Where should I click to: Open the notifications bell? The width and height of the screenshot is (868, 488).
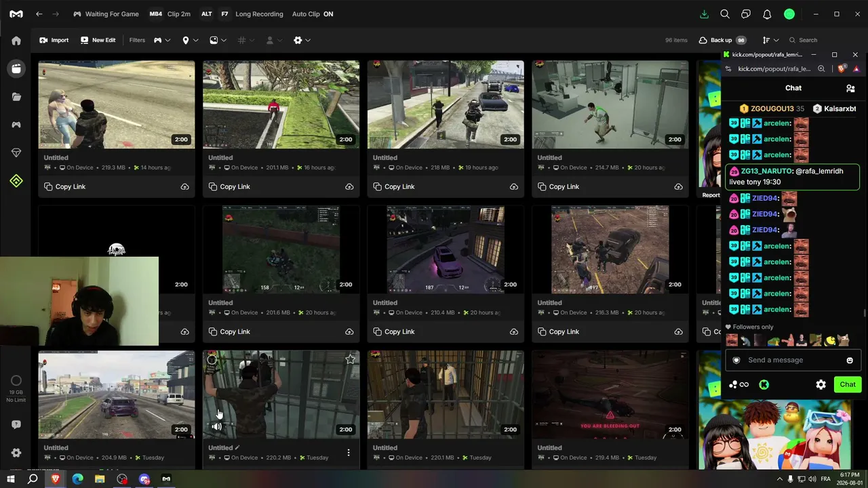(x=767, y=14)
